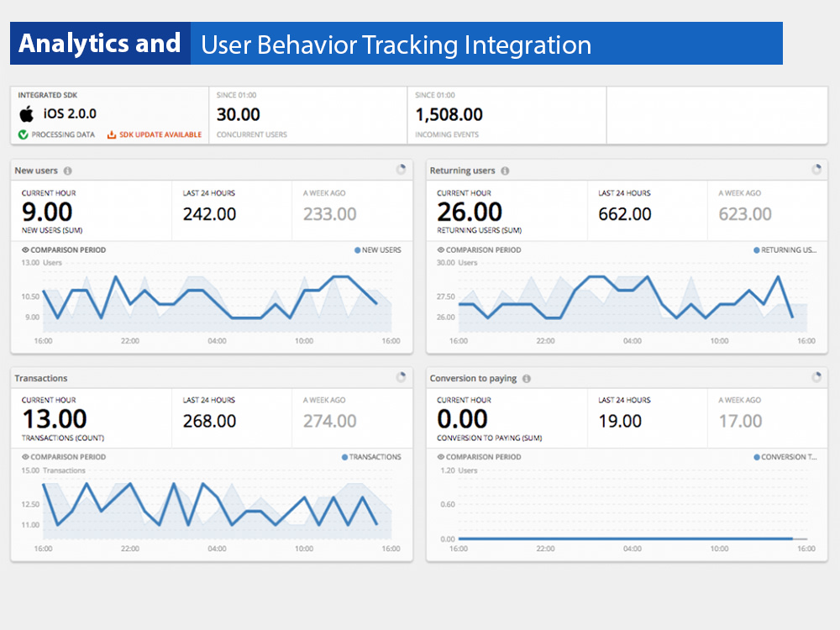
Task: Click the orange SDK update download icon
Action: (x=113, y=134)
